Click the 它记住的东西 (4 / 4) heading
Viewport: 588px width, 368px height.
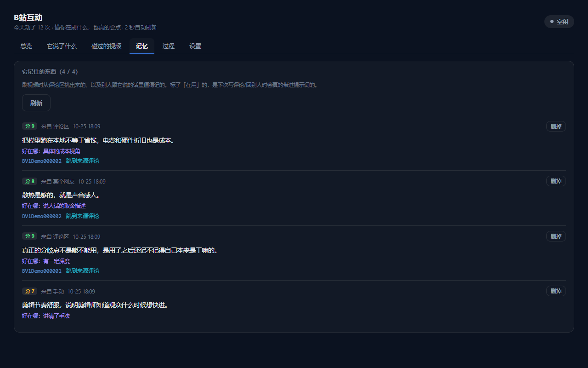pyautogui.click(x=50, y=72)
